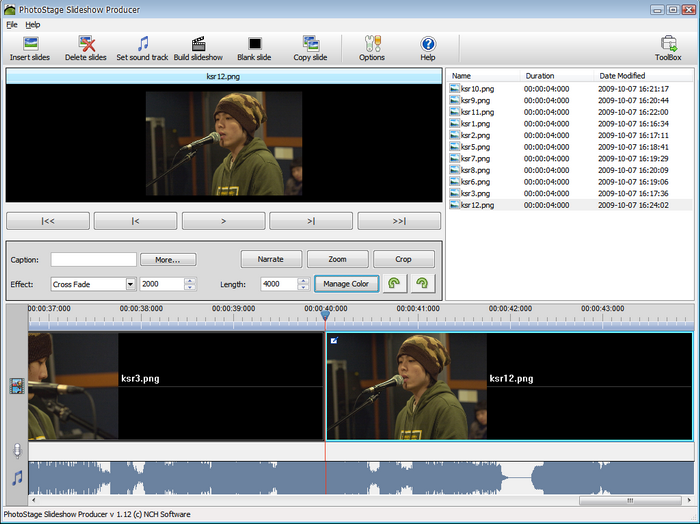
Task: Open the Help menu
Action: (33, 24)
